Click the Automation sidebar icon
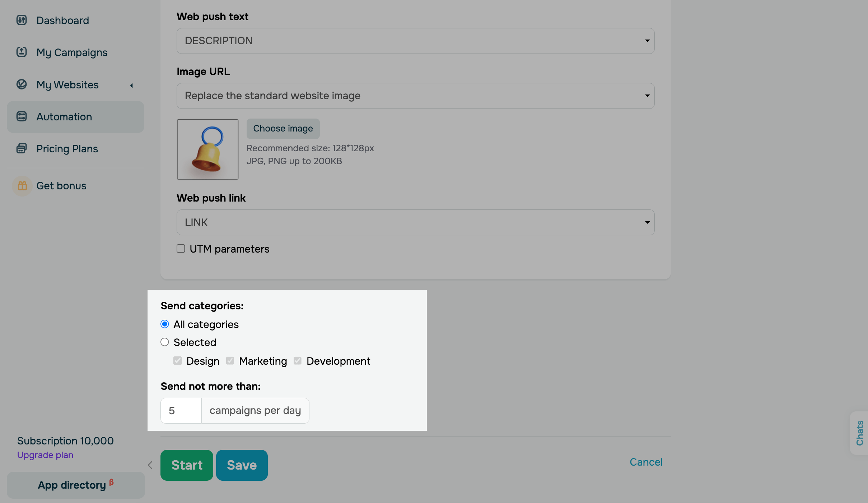This screenshot has height=503, width=868. point(22,116)
